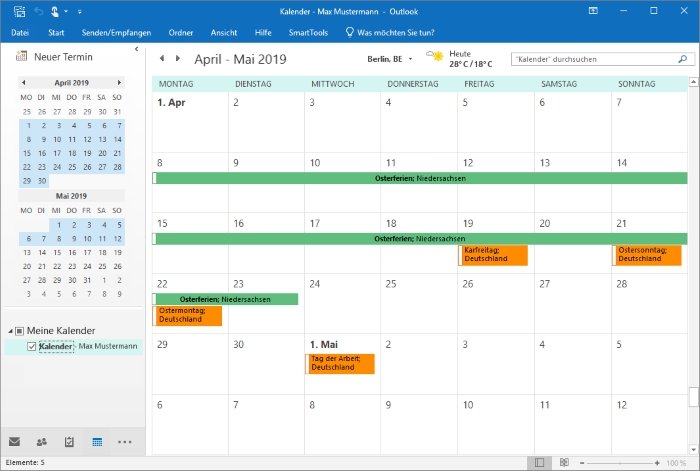Open Berlin, BE weather location dropdown
The width and height of the screenshot is (700, 471).
(410, 59)
